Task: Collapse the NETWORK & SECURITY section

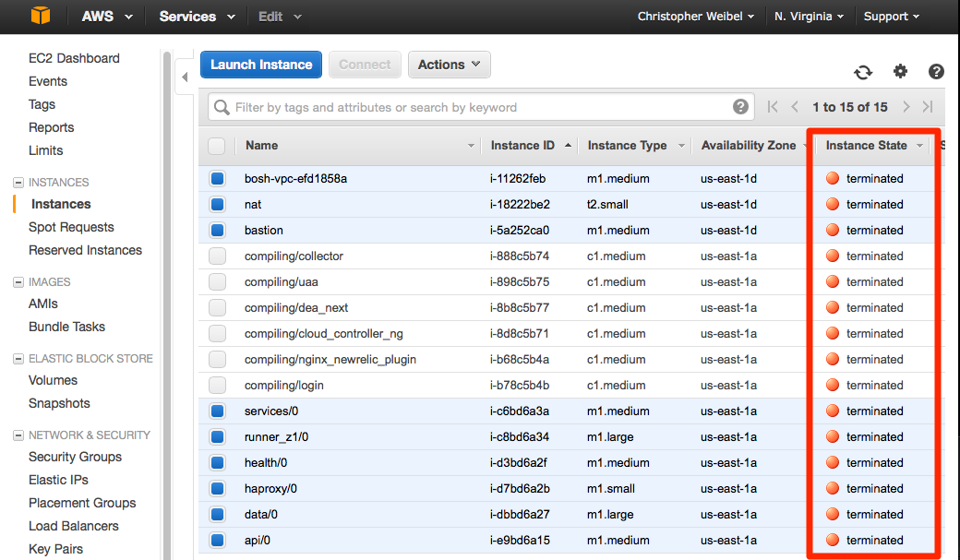Action: click(x=18, y=435)
